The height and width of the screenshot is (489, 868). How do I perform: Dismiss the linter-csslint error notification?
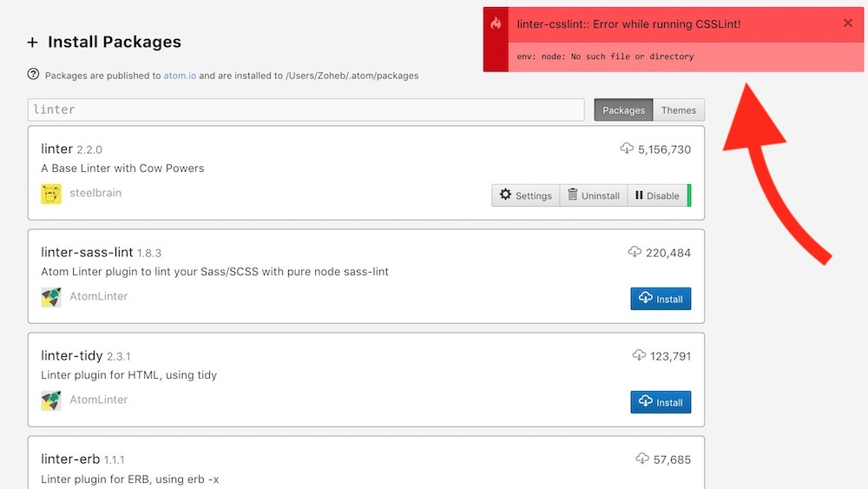click(x=848, y=23)
